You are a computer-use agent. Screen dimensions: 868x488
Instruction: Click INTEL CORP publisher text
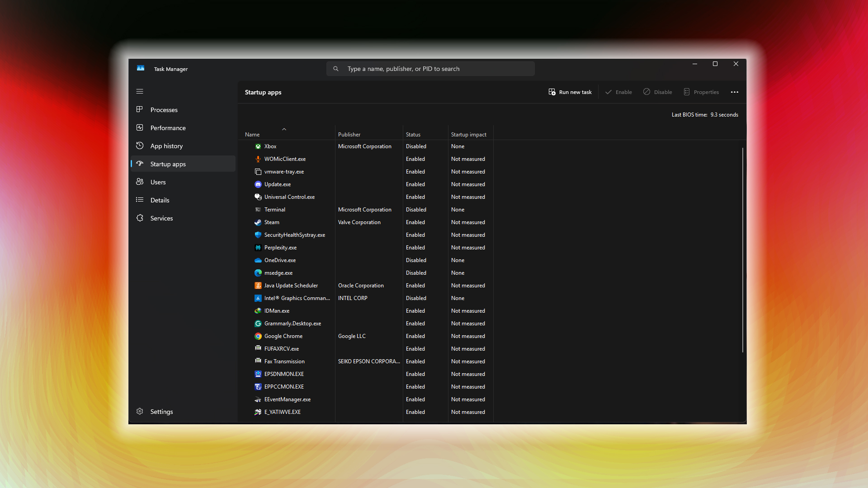click(353, 298)
